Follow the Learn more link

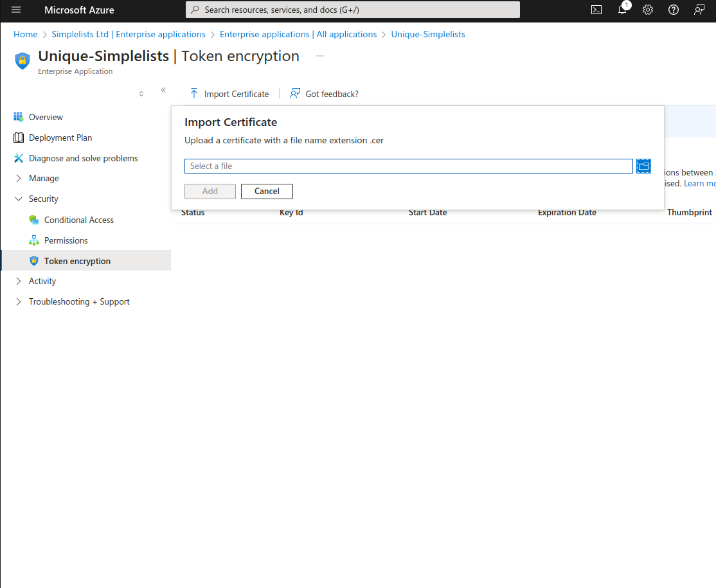coord(699,183)
